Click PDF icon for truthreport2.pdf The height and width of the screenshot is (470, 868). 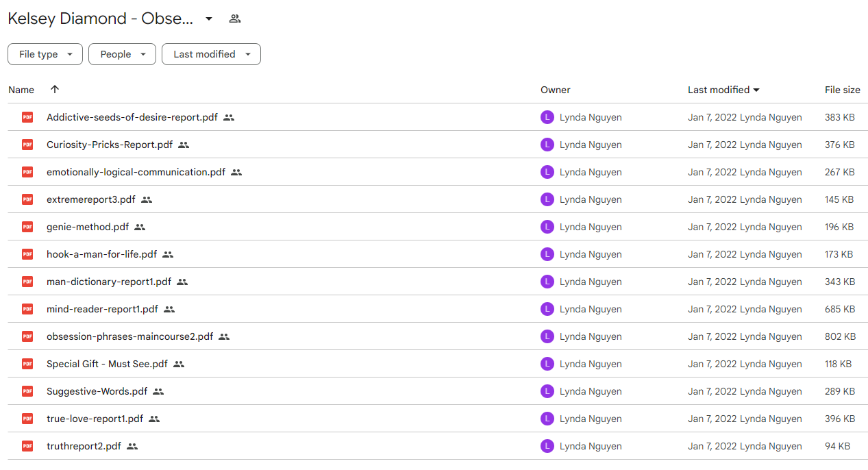coord(27,446)
